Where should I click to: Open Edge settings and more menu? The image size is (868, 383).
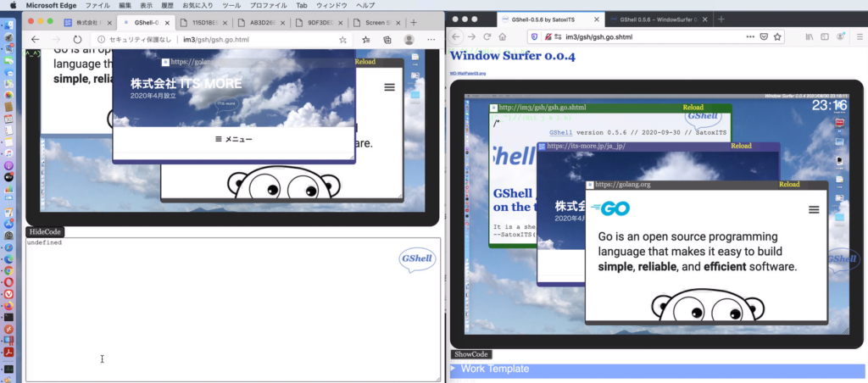pyautogui.click(x=432, y=39)
